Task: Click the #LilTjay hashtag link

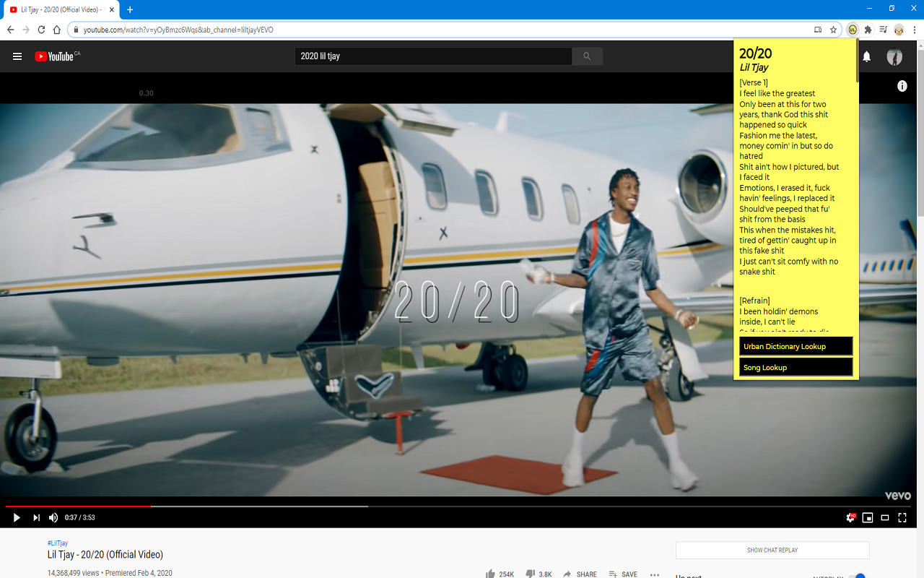Action: click(x=58, y=543)
